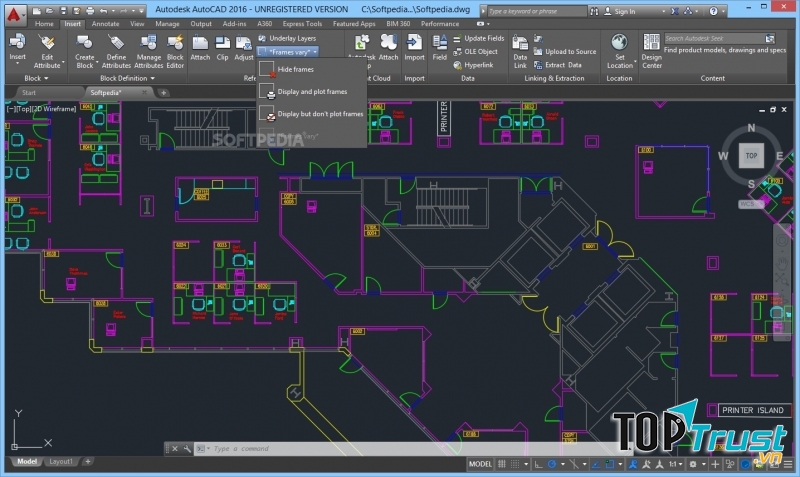
Task: Click the Attach point cloud icon
Action: pos(388,43)
